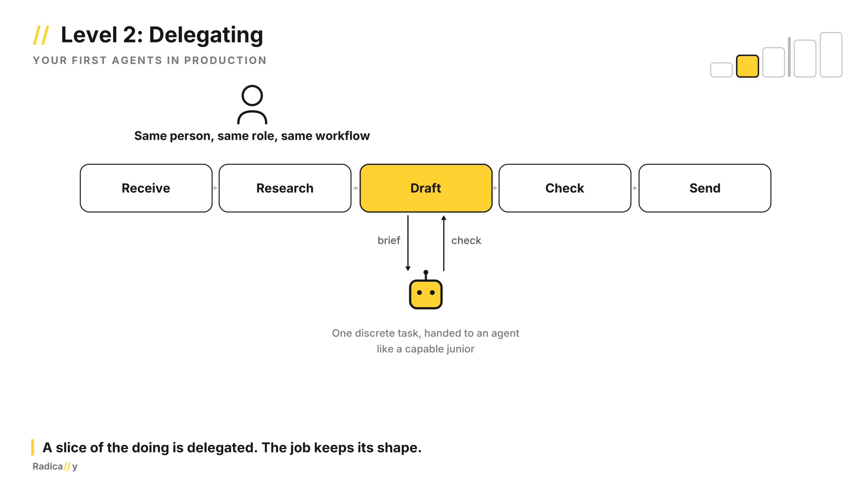Screen dimensions: 868x488
Task: Select the Receive workflow box
Action: pos(146,188)
